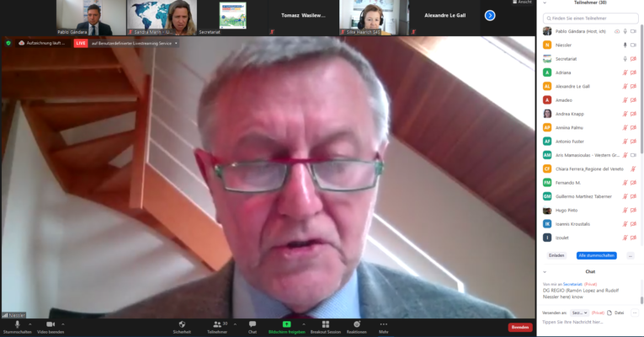Open share options arrow beside Bildschirm freigeben
Viewport: 644px width, 337px height.
304,324
